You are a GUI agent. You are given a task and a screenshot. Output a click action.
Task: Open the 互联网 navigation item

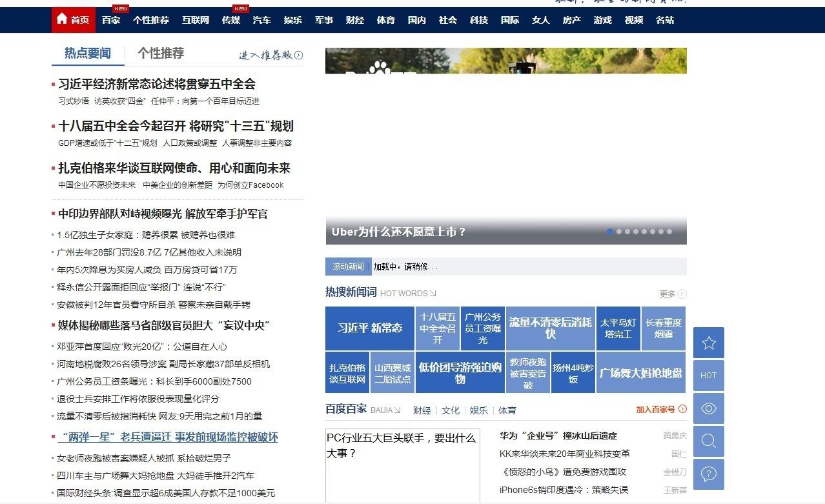tap(196, 20)
